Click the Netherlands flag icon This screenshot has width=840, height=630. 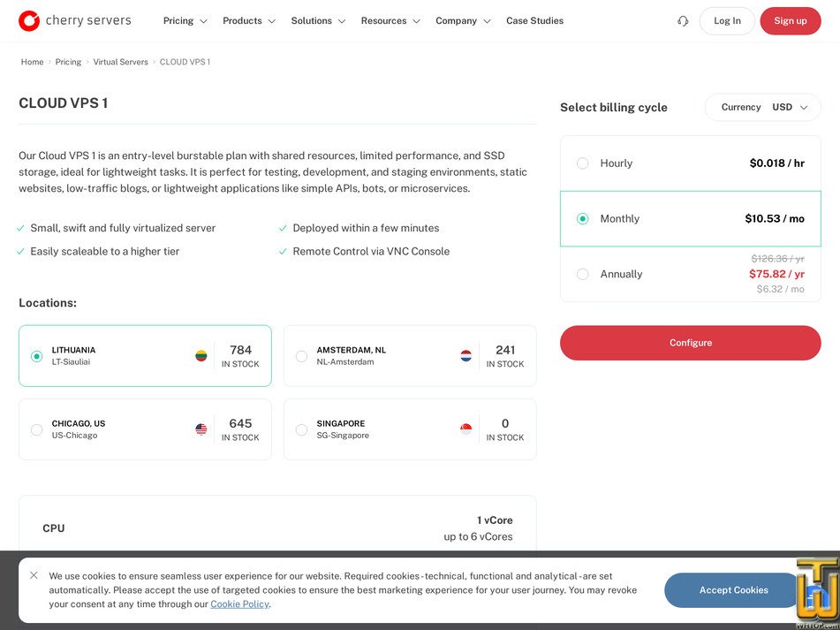pos(466,356)
